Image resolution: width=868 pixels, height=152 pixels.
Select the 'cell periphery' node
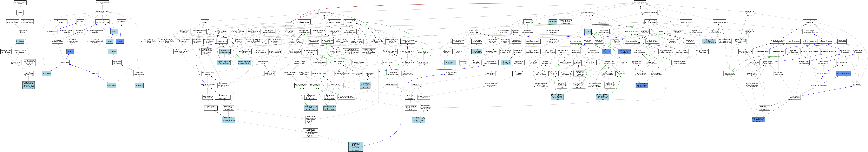tap(121, 22)
